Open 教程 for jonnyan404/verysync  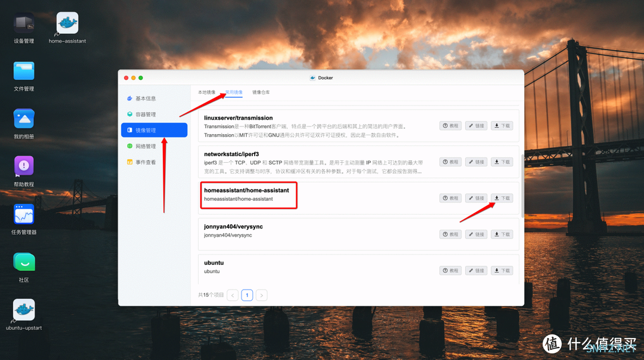(451, 234)
